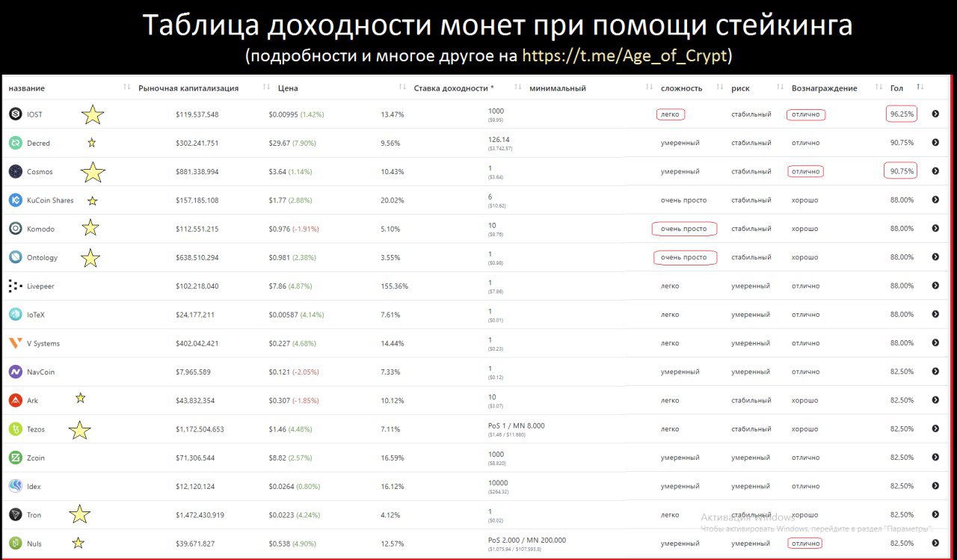
Task: Open details arrow for the Tron row
Action: (935, 514)
